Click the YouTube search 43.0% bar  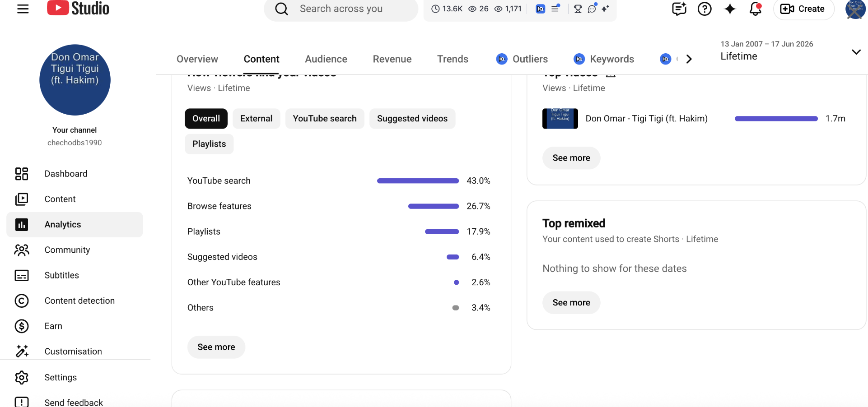point(418,181)
